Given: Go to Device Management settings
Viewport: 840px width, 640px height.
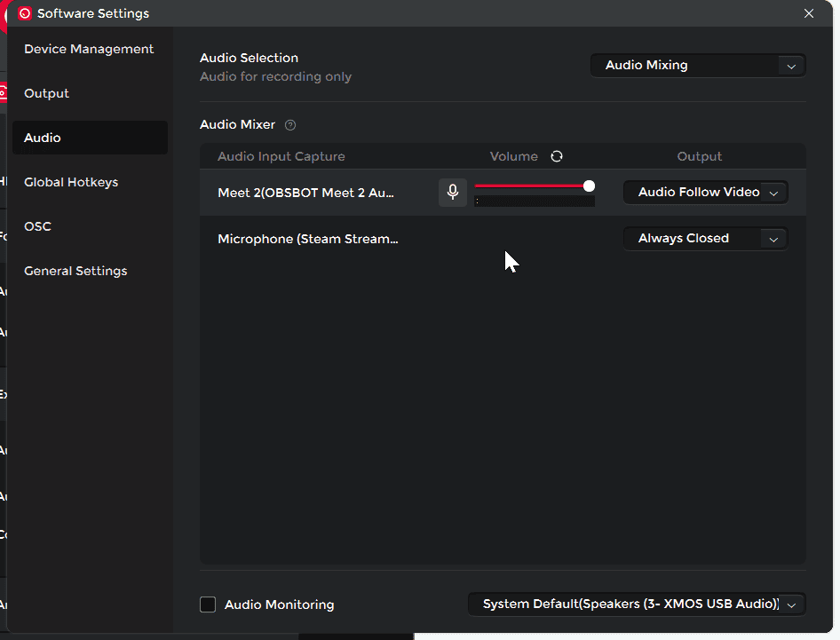Looking at the screenshot, I should point(89,49).
